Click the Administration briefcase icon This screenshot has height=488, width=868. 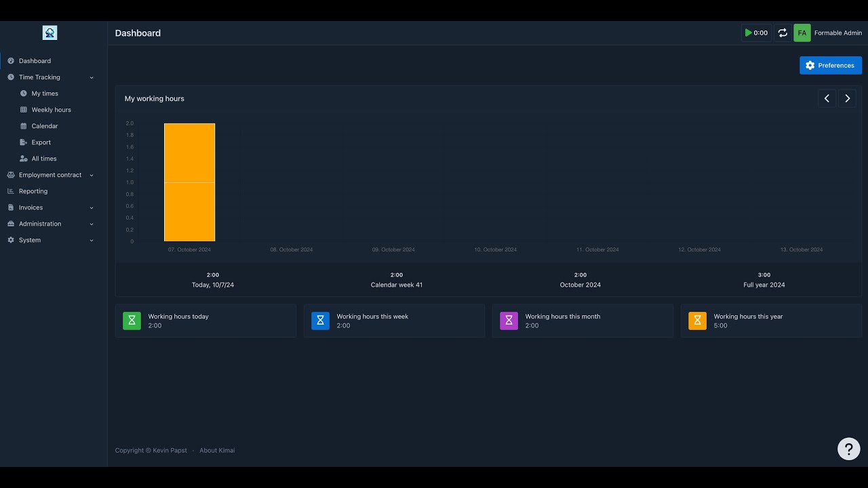point(11,224)
